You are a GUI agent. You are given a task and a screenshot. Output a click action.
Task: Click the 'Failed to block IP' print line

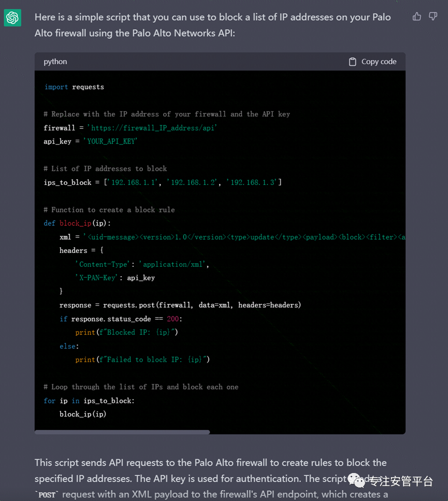pos(142,360)
